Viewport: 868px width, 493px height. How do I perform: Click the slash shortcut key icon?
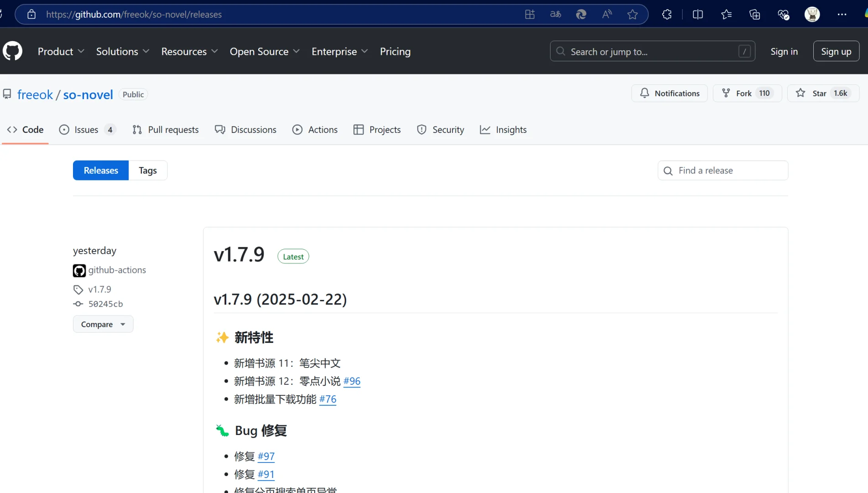pos(744,52)
